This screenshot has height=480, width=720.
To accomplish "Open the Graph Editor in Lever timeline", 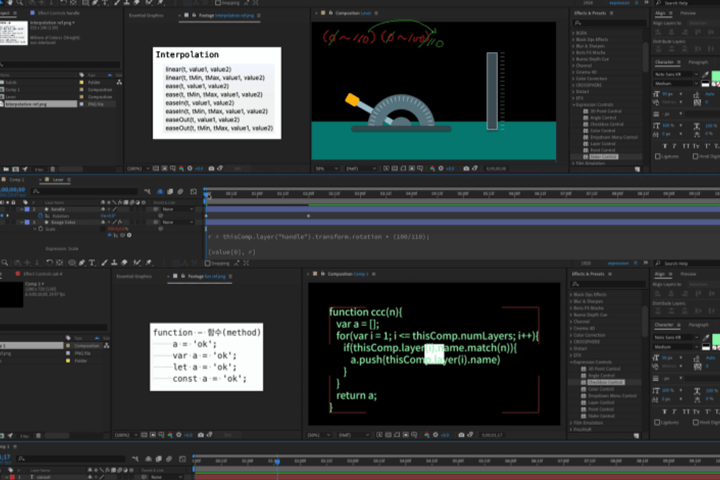I will 193,192.
